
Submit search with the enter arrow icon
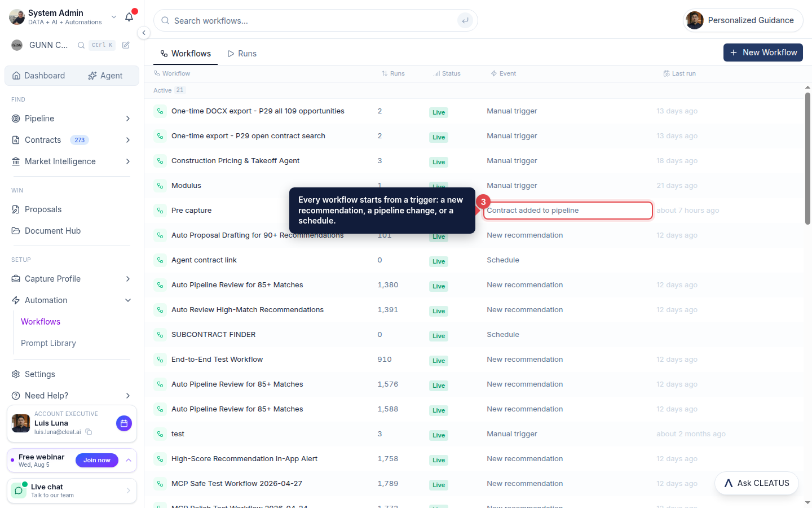pyautogui.click(x=465, y=20)
